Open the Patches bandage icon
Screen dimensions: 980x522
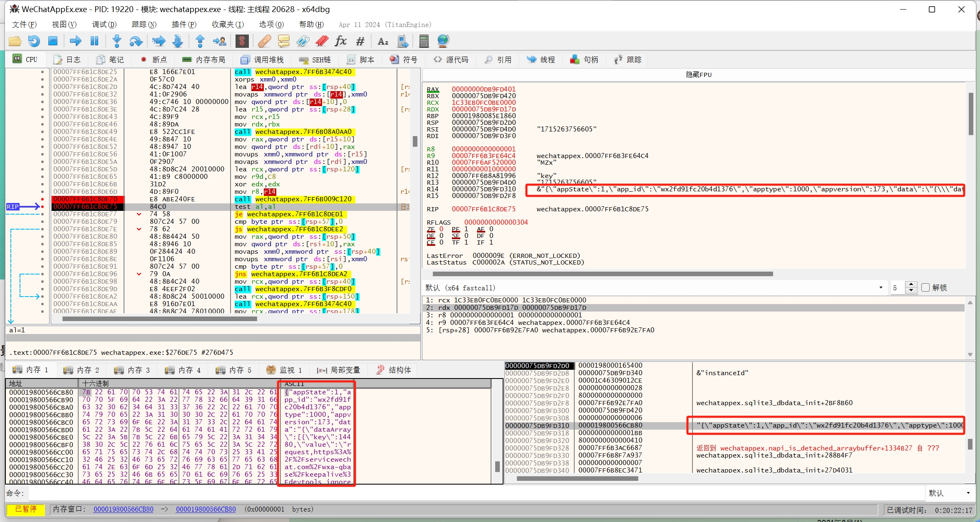(x=264, y=41)
